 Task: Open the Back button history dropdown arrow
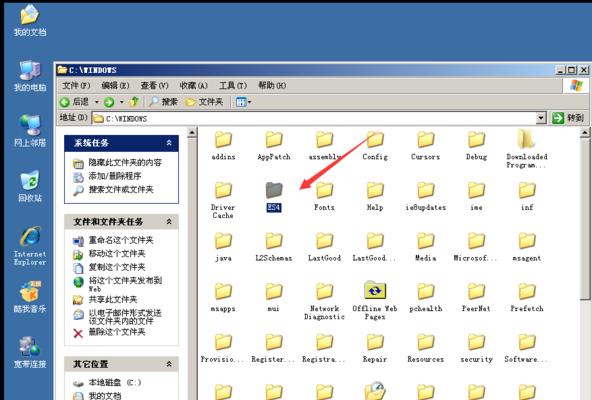[97, 102]
